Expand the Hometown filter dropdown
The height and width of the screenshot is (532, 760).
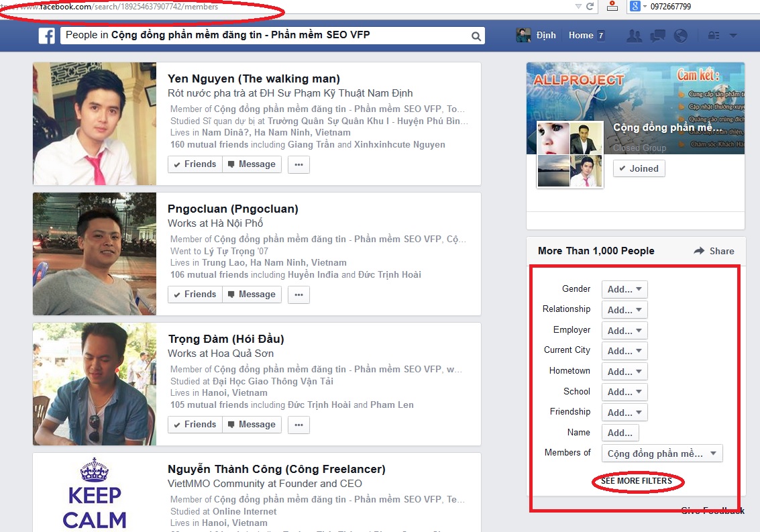[625, 372]
